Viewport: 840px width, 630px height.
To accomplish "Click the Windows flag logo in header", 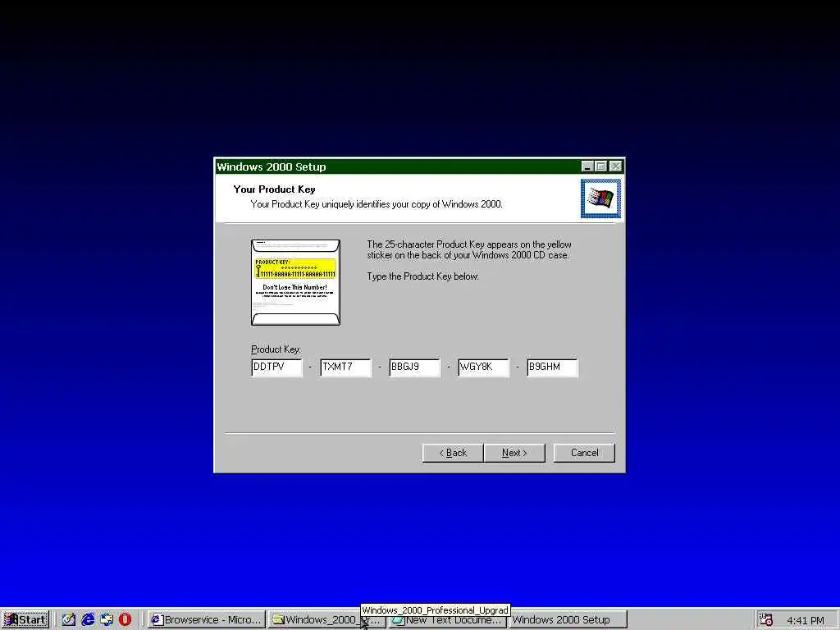I will tap(600, 199).
